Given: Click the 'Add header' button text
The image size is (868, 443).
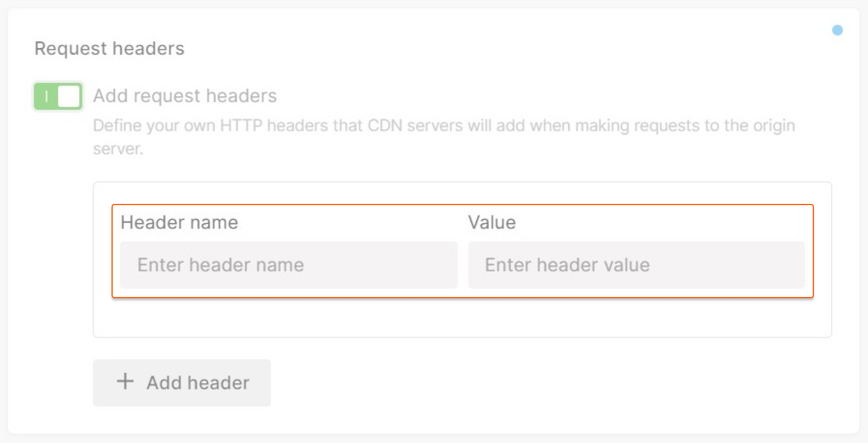Looking at the screenshot, I should pos(197,383).
